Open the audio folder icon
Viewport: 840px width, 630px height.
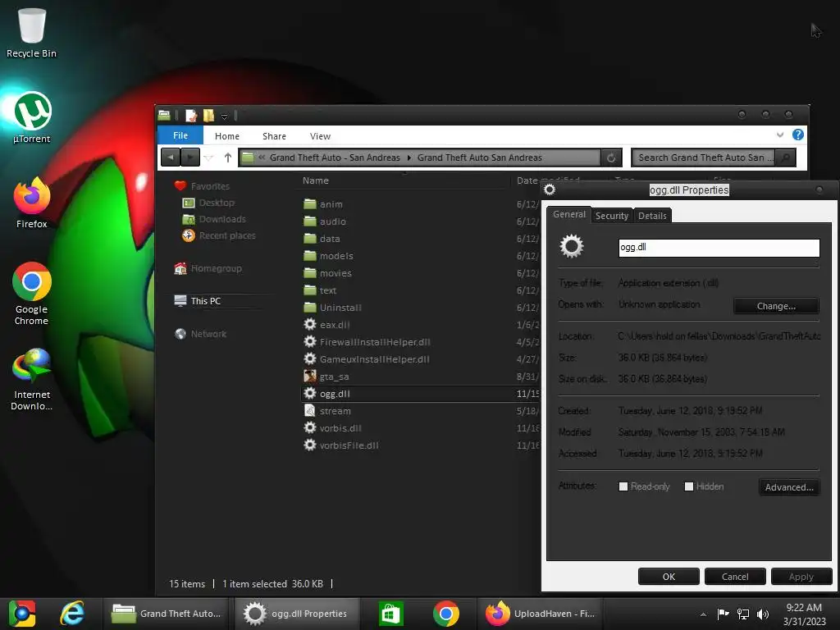tap(309, 221)
